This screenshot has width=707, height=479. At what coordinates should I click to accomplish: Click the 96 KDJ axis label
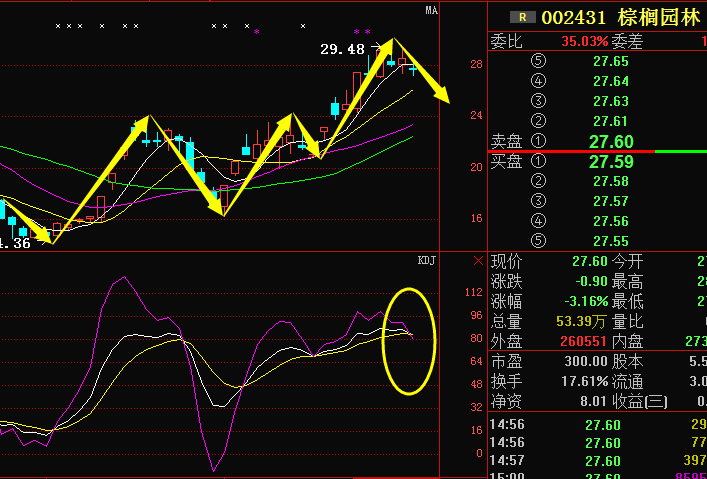coord(476,315)
